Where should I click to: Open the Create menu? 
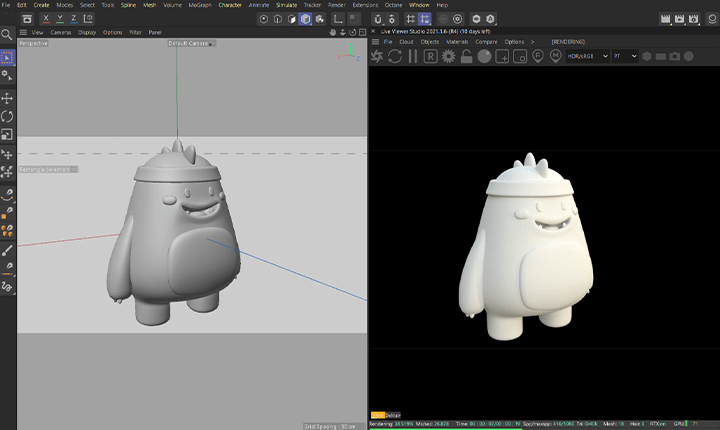[41, 5]
